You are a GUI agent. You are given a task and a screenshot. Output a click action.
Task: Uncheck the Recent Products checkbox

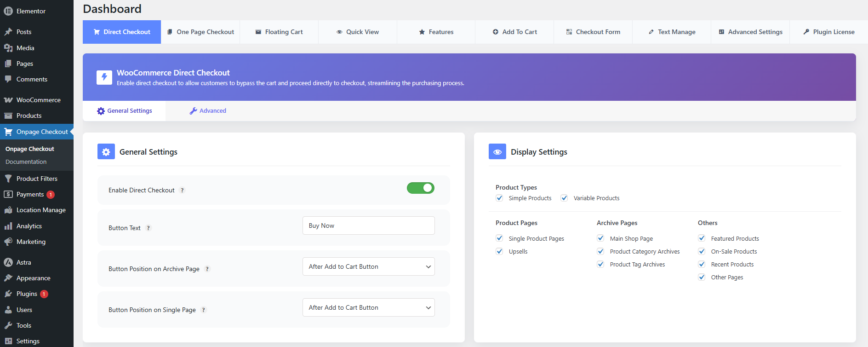(702, 264)
